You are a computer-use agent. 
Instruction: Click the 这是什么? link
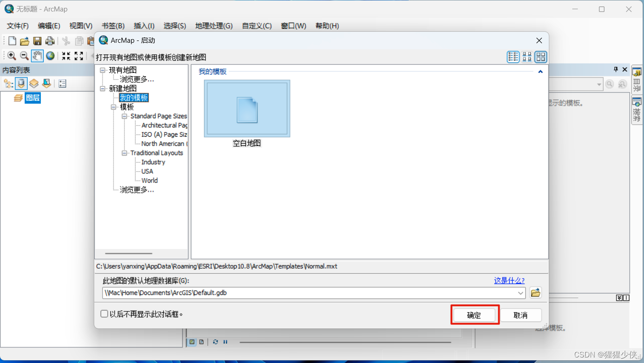509,280
